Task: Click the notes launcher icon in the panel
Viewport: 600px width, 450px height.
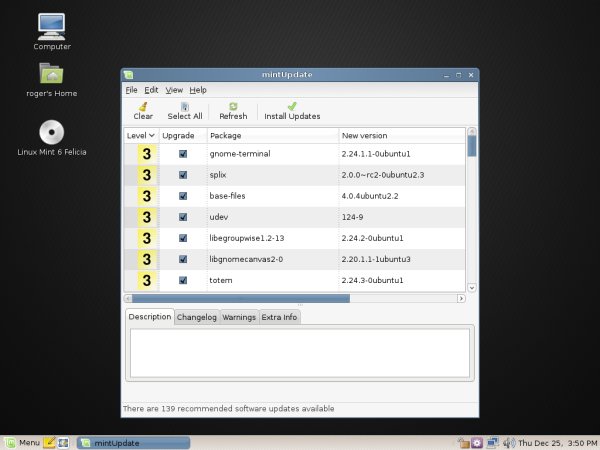Action: click(49, 443)
